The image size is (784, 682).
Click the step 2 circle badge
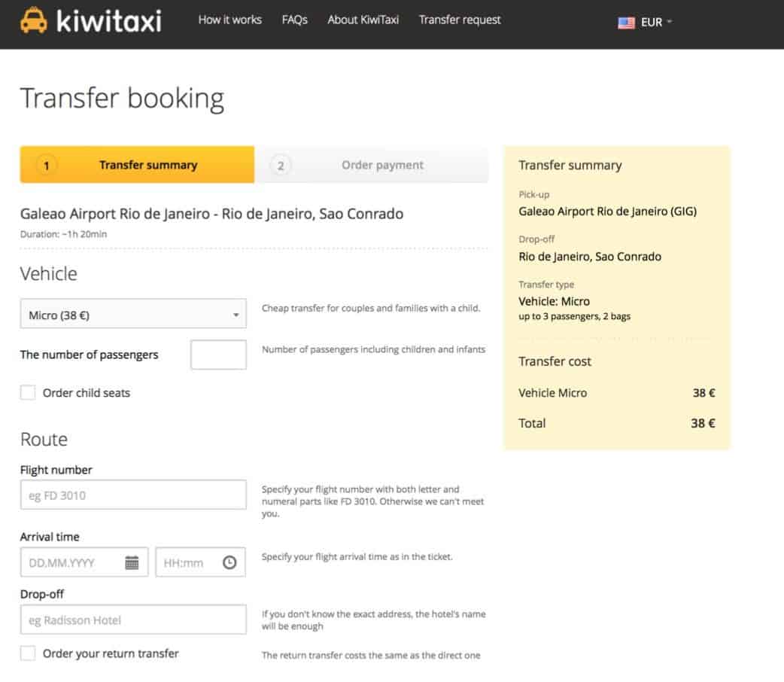tap(281, 166)
